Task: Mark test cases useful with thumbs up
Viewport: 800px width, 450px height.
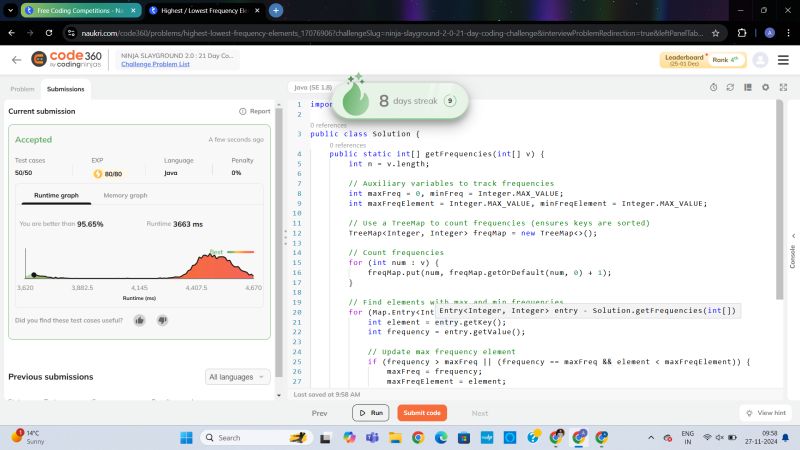Action: coord(139,320)
